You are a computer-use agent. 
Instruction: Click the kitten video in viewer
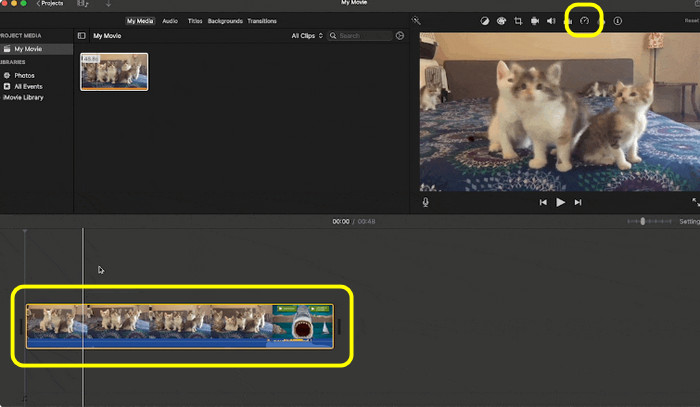coord(560,112)
